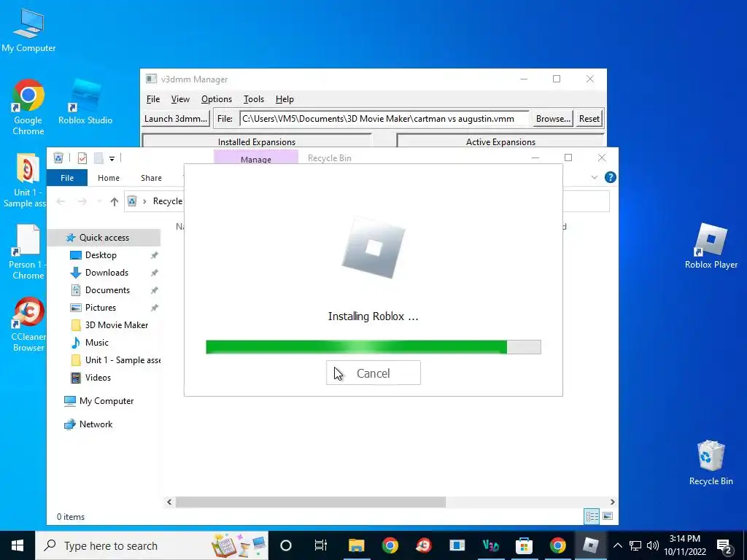This screenshot has height=560, width=747.
Task: Unpin Desktop pin icon in Quick access
Action: (155, 255)
